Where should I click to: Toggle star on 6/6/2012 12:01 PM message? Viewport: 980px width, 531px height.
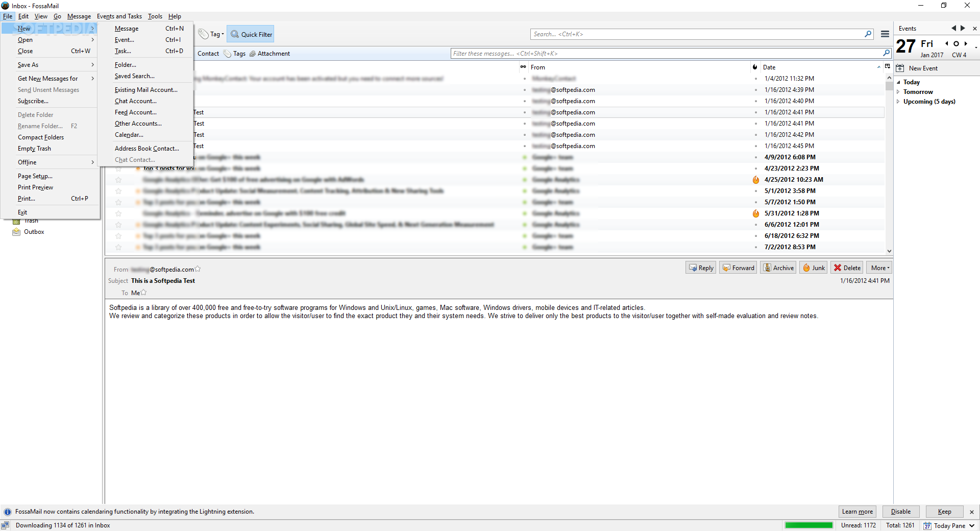[x=118, y=225]
